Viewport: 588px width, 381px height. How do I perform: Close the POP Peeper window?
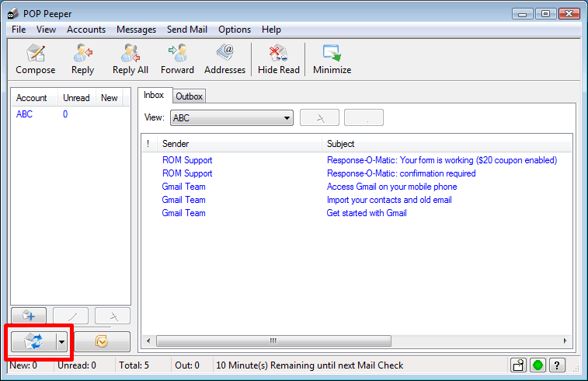pos(569,14)
